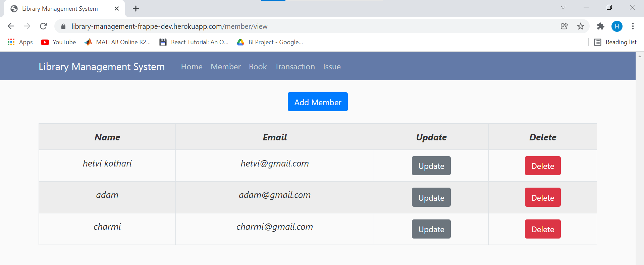View site info via the lock icon
This screenshot has height=265, width=644.
tap(63, 26)
